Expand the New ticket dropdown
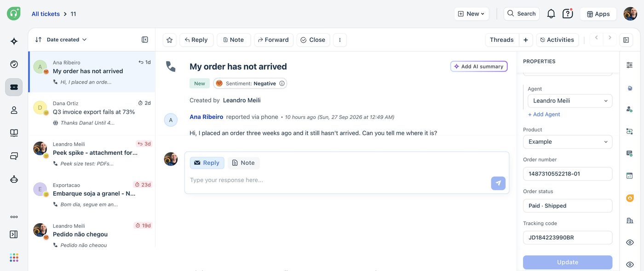Screen dimensions: 644x271 471,14
